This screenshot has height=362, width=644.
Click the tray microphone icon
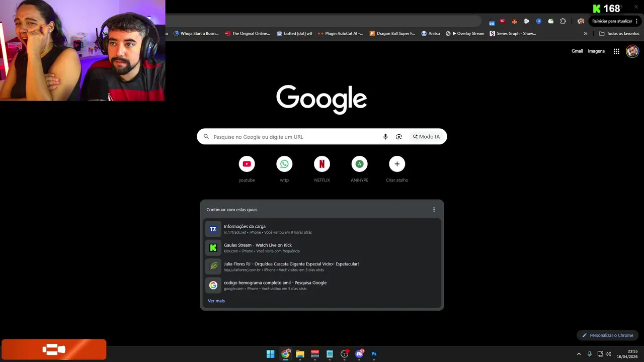pyautogui.click(x=590, y=354)
